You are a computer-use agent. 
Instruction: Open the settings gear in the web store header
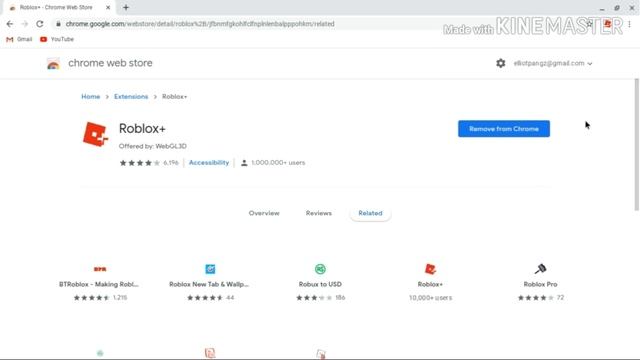(500, 63)
